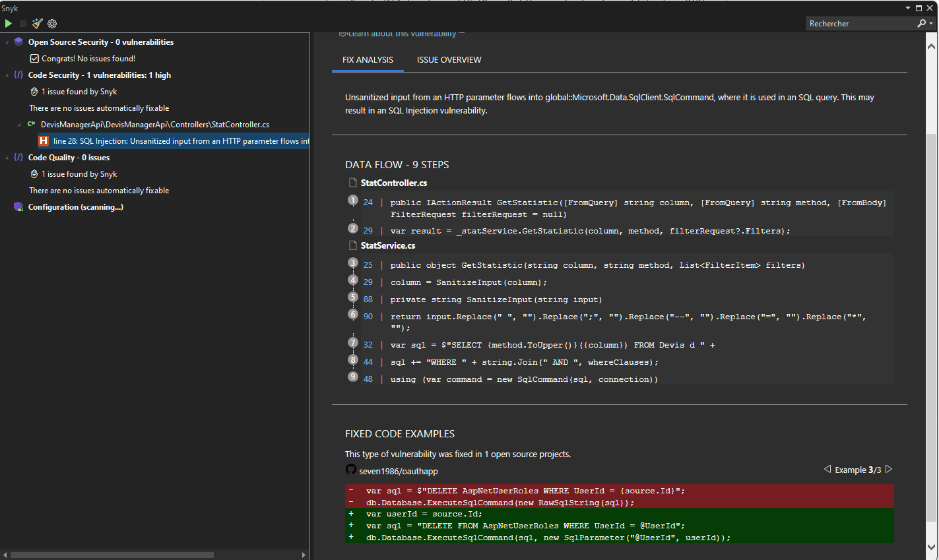
Task: Click the file icon beside StatController.cs in data flow
Action: pyautogui.click(x=353, y=183)
